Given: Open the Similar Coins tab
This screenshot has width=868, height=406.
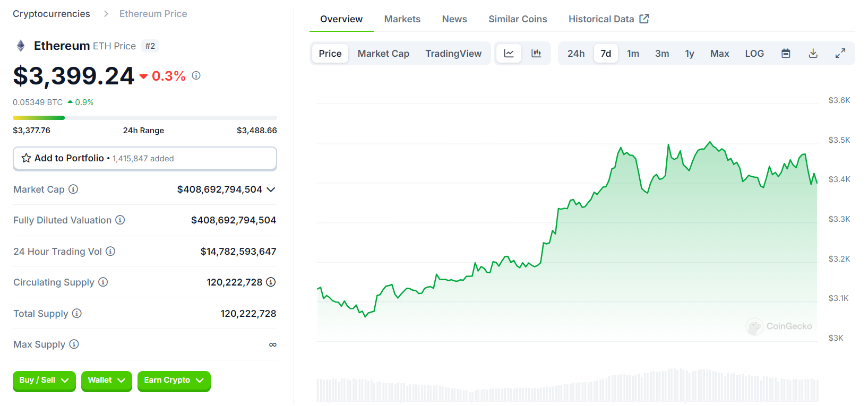Looking at the screenshot, I should 518,19.
